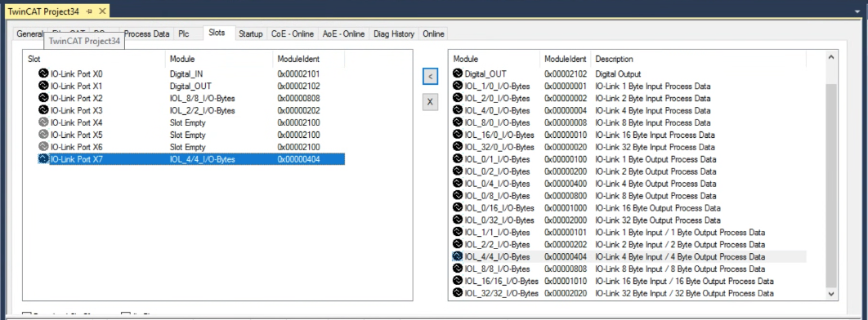Click the greyed IO-Link Port X4 slot icon
Image resolution: width=868 pixels, height=320 pixels.
(44, 122)
